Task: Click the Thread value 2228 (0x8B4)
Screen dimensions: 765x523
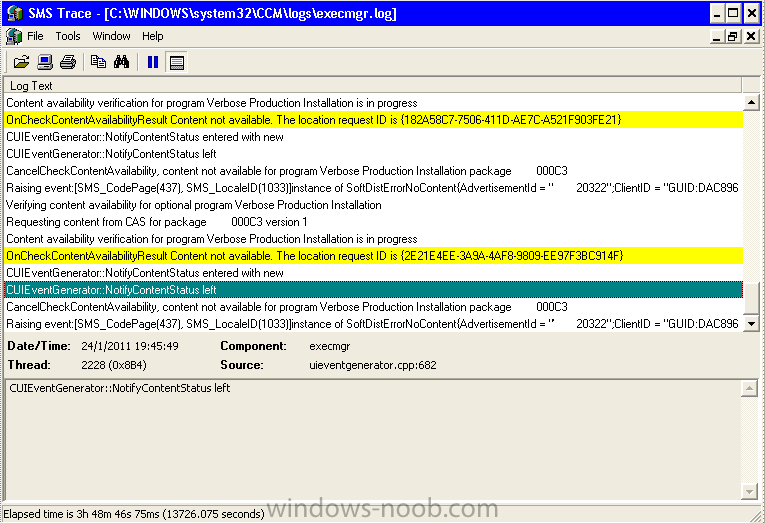Action: point(114,365)
